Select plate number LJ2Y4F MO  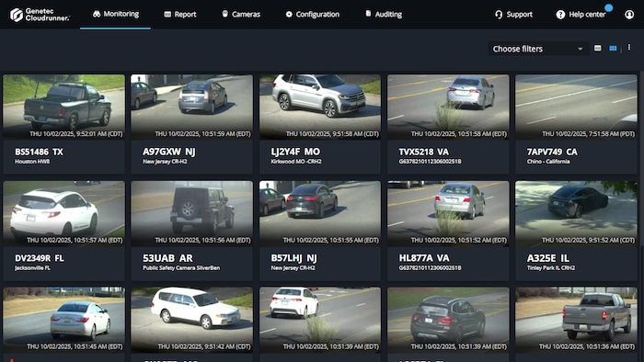[x=295, y=152]
